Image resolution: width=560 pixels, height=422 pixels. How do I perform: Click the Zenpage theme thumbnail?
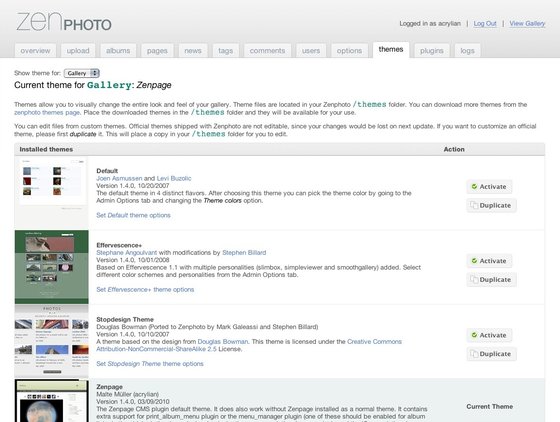[51, 401]
